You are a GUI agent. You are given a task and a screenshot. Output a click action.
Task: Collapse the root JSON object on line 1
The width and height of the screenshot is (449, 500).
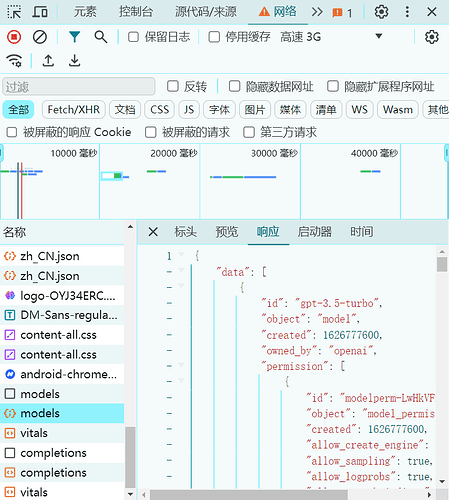pyautogui.click(x=181, y=255)
